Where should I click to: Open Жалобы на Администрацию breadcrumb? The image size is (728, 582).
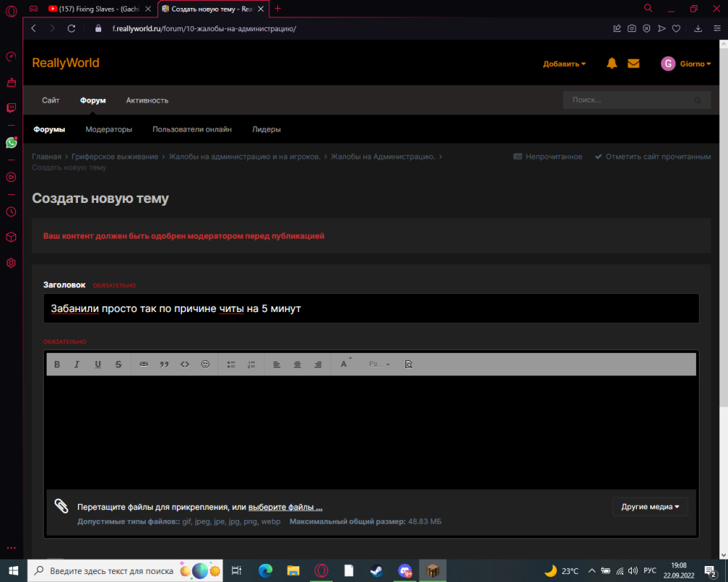point(383,157)
